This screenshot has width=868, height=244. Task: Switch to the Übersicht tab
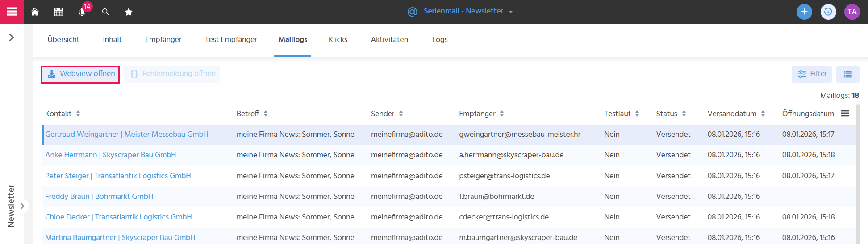pos(63,39)
